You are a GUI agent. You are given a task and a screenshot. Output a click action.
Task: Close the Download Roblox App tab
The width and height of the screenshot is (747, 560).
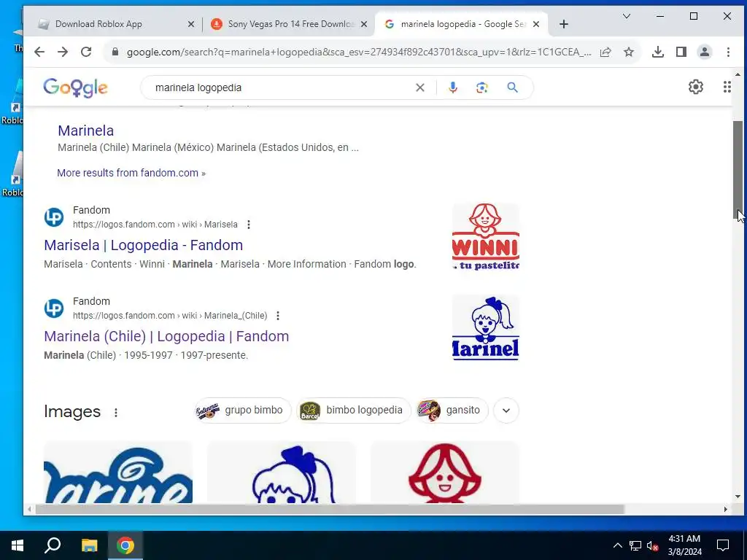tap(191, 24)
